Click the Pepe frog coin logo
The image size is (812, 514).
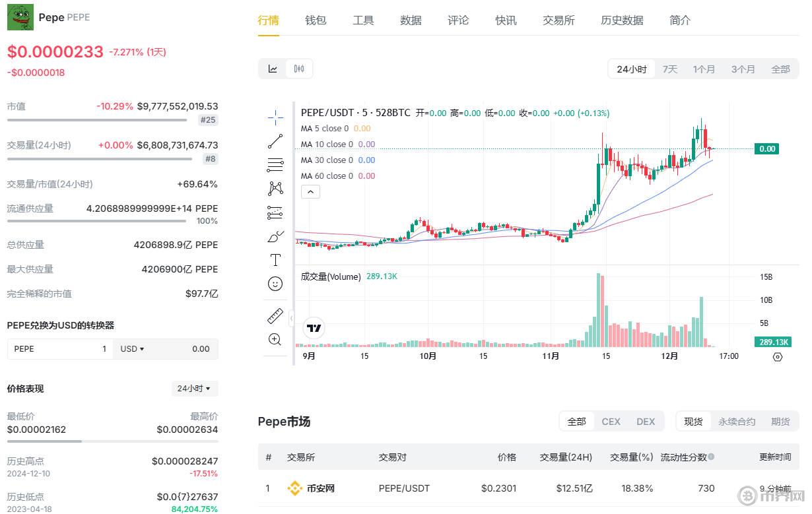pos(20,17)
